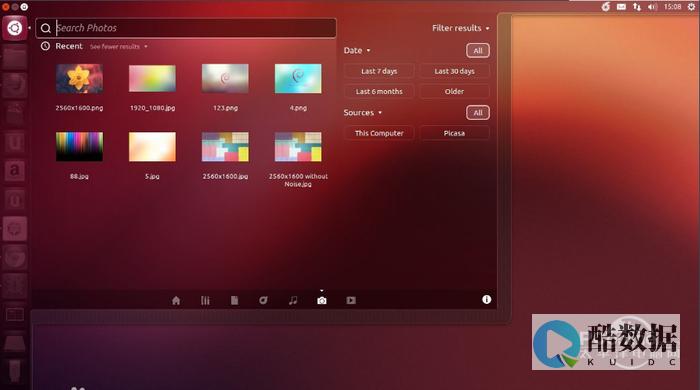Click the Amazon launcher icon
Screen dimensions: 700x390
tap(14, 170)
